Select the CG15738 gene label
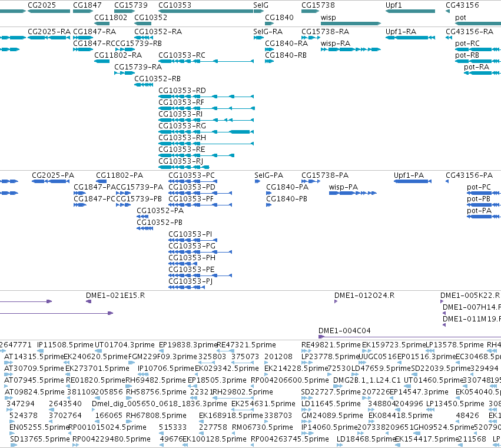The image size is (501, 448). click(x=318, y=5)
